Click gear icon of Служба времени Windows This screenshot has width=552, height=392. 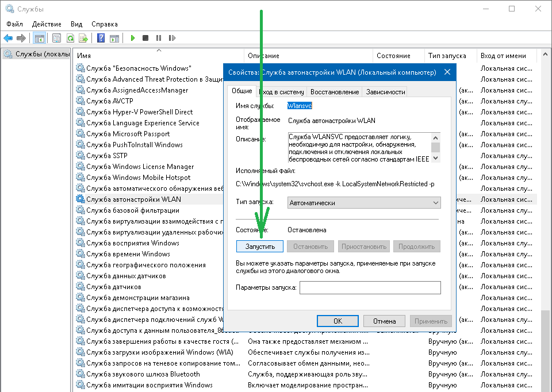(x=80, y=253)
